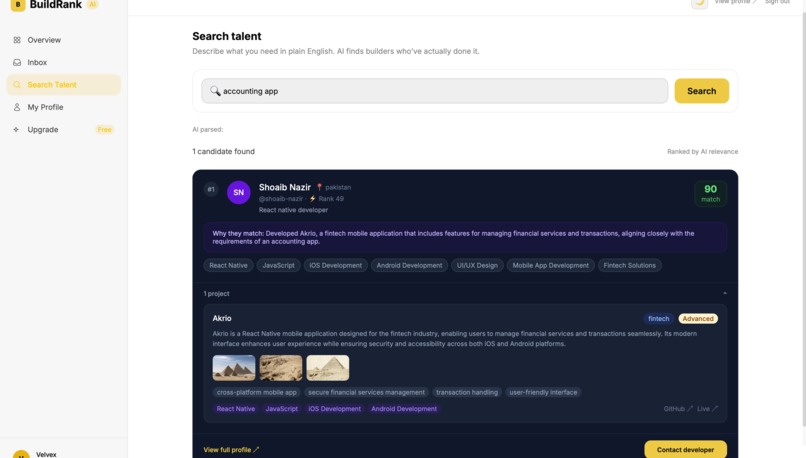
Task: Click the Upgrade sparkle icon
Action: pyautogui.click(x=16, y=130)
